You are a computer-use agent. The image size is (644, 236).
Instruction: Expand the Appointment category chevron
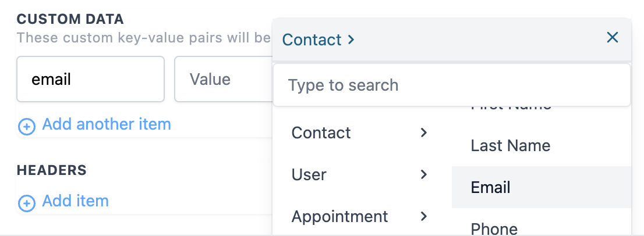tap(424, 217)
